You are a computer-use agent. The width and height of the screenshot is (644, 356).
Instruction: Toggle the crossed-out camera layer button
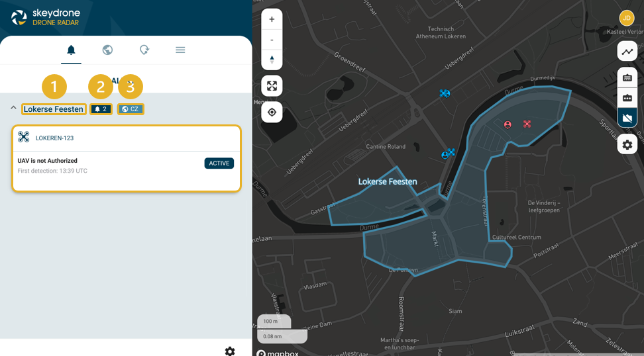tap(627, 118)
